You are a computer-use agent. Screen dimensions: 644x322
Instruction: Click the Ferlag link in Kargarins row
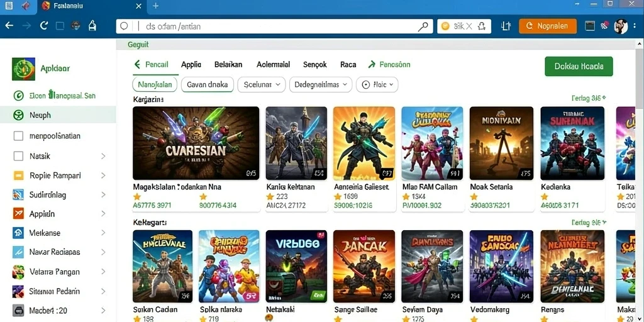click(589, 98)
